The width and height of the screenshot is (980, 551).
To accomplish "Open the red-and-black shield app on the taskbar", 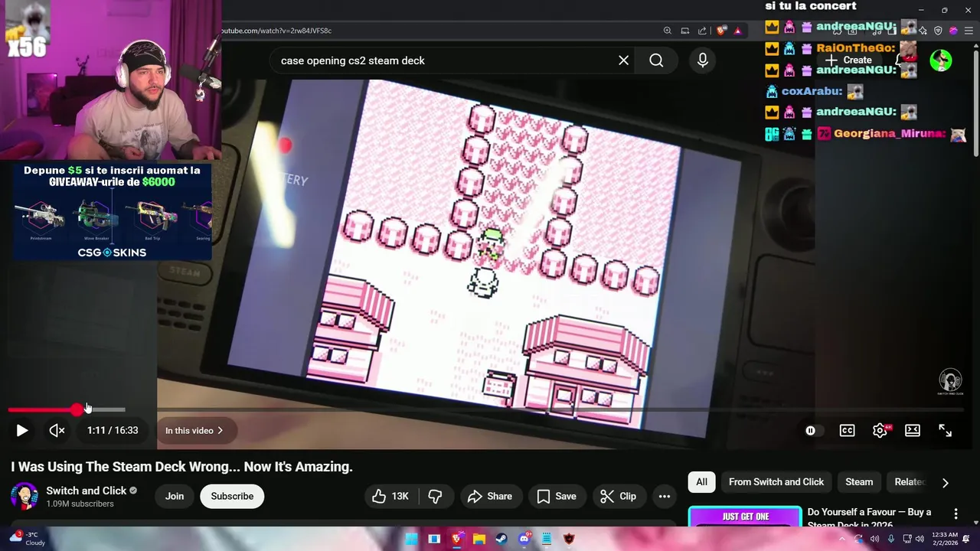I will point(569,539).
